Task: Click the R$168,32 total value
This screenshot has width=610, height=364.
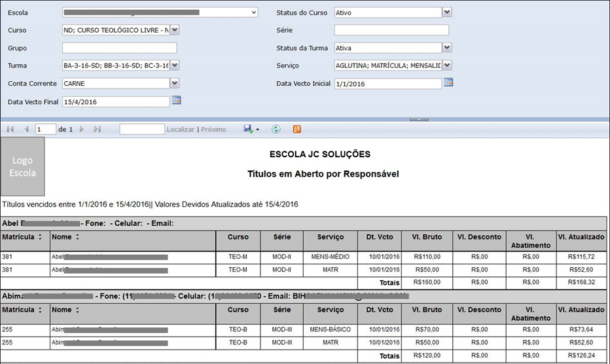Action: click(x=581, y=282)
